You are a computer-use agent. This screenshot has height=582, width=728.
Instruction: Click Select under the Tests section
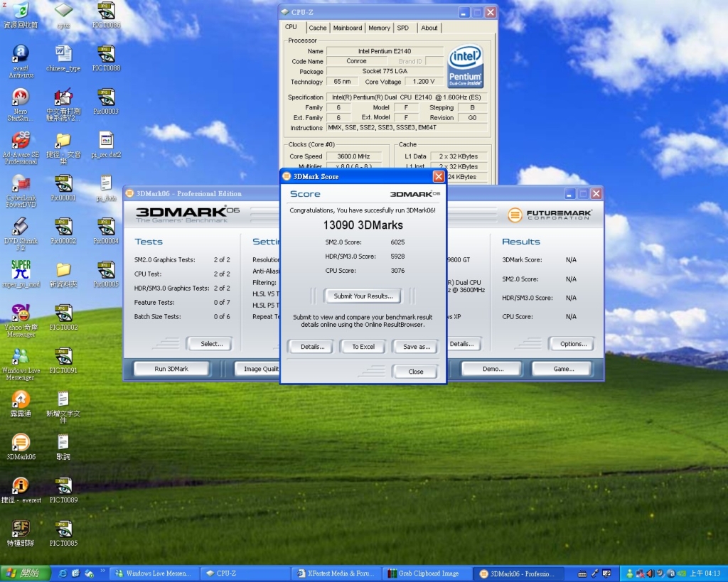pos(211,344)
